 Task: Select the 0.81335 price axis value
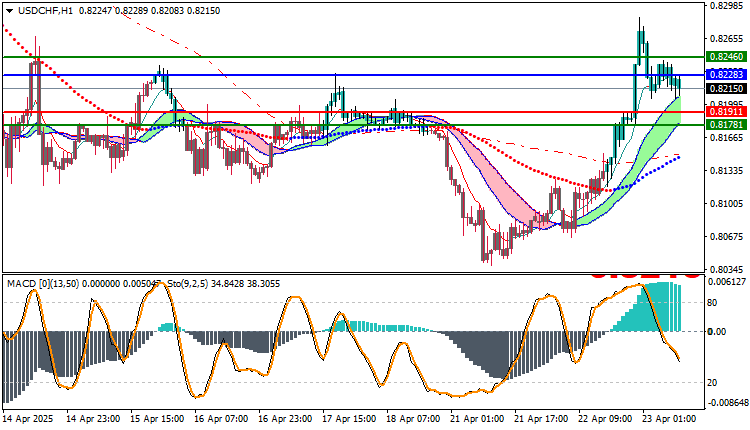point(727,171)
